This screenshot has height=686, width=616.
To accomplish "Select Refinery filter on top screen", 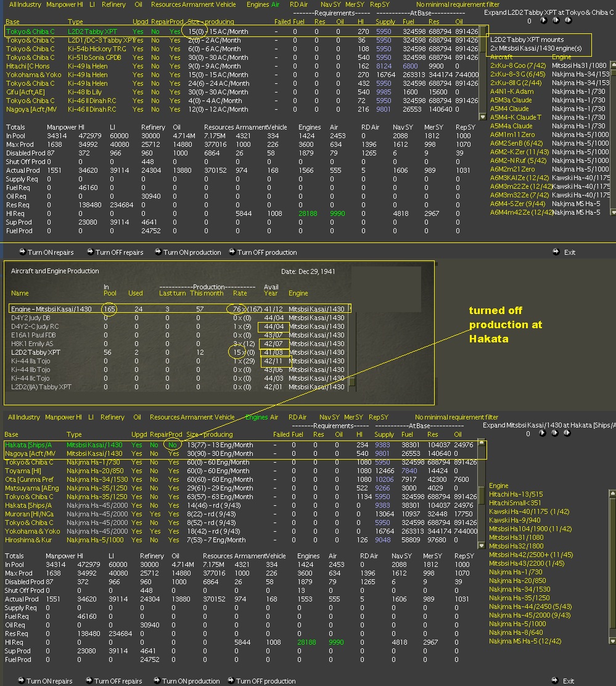I will click(x=113, y=4).
